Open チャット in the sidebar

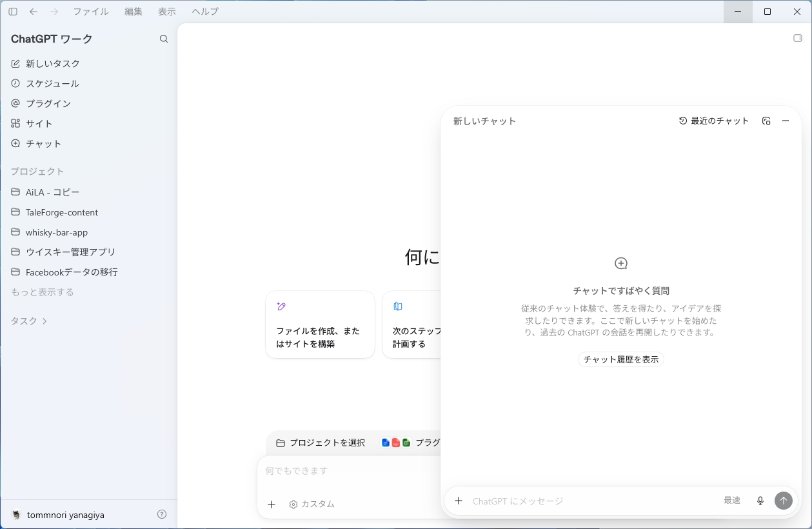pos(88,143)
